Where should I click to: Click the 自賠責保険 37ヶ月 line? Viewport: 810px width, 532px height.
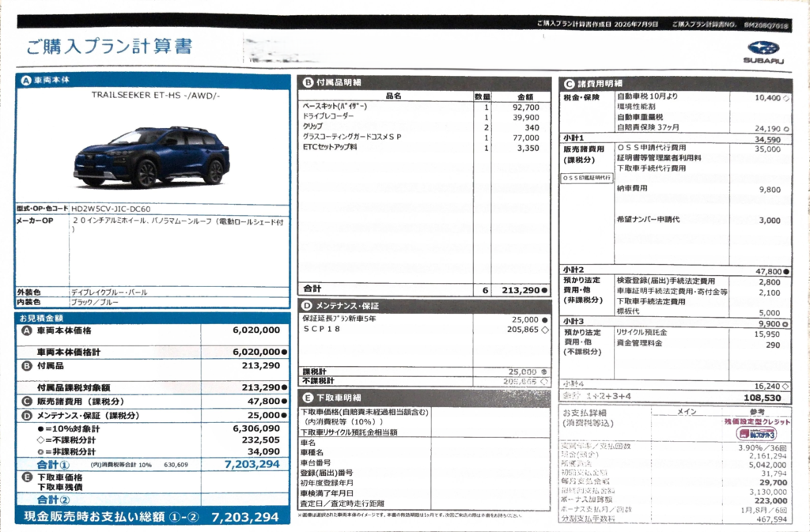click(648, 127)
